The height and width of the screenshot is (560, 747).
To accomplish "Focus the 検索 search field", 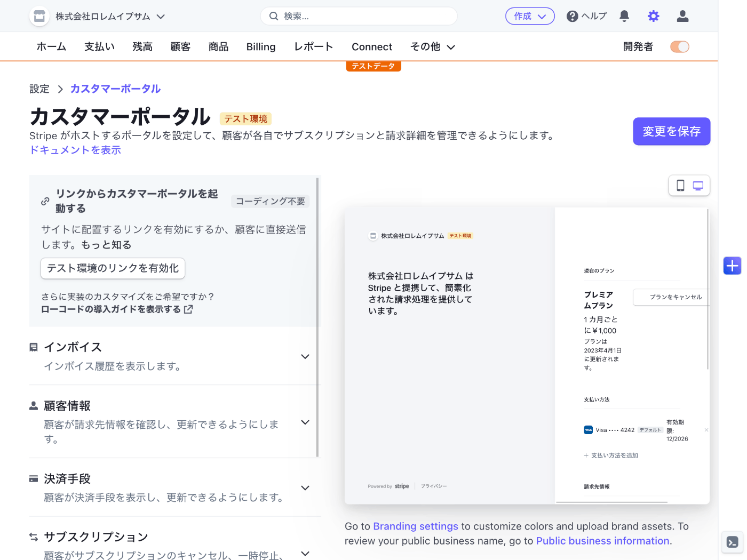I will tap(359, 16).
